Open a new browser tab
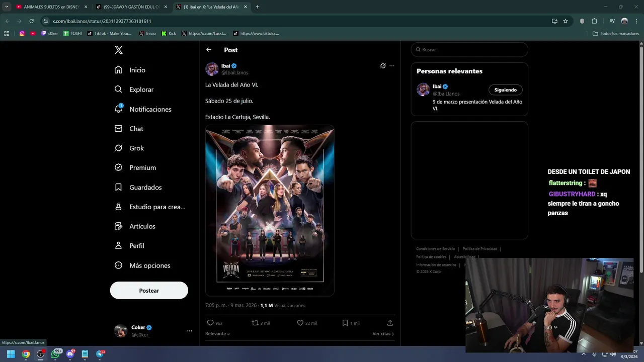Screen dimensions: 644x362 coord(258,7)
